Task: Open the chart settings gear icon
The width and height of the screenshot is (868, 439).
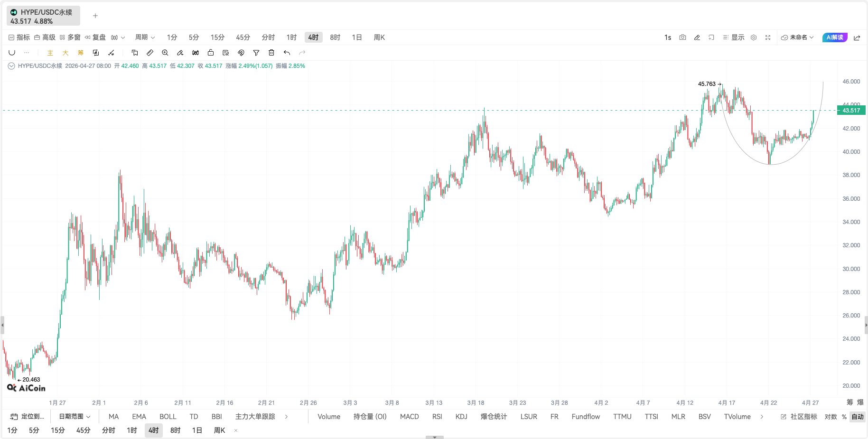Action: pos(754,37)
